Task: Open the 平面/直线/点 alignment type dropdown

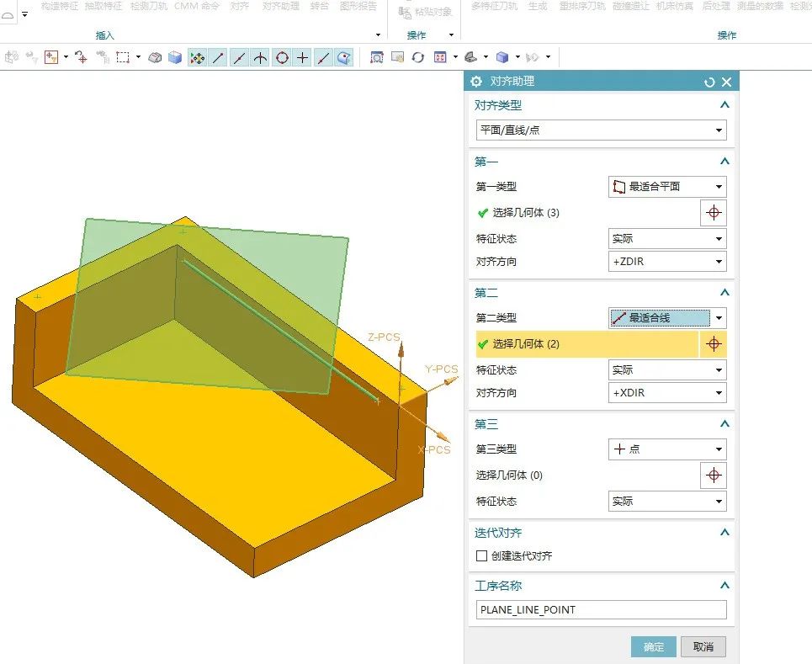Action: pyautogui.click(x=602, y=130)
